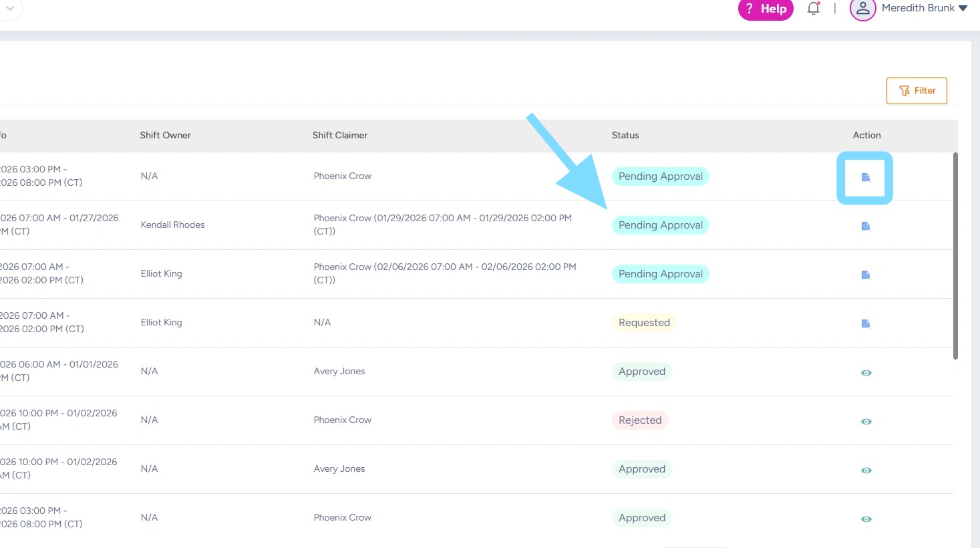
Task: Click the user profile avatar icon
Action: tap(862, 9)
